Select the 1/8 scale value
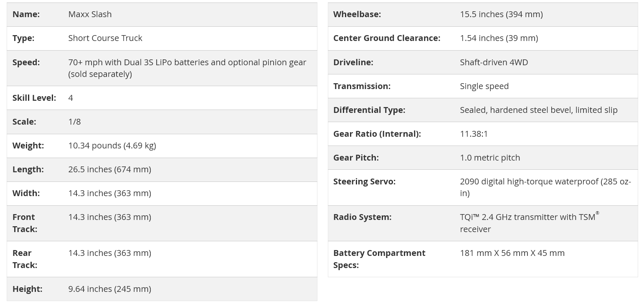Image resolution: width=644 pixels, height=304 pixels. pos(74,122)
